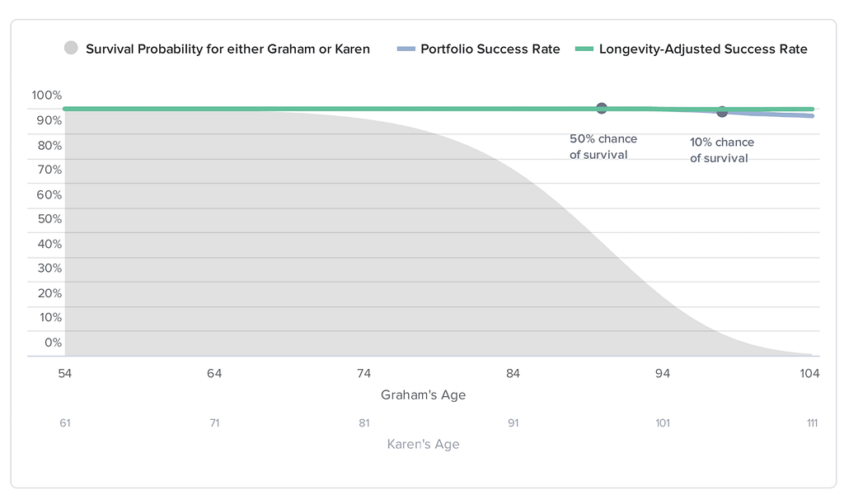Click age 111 on Karen's axis
This screenshot has width=844, height=504.
(x=812, y=423)
